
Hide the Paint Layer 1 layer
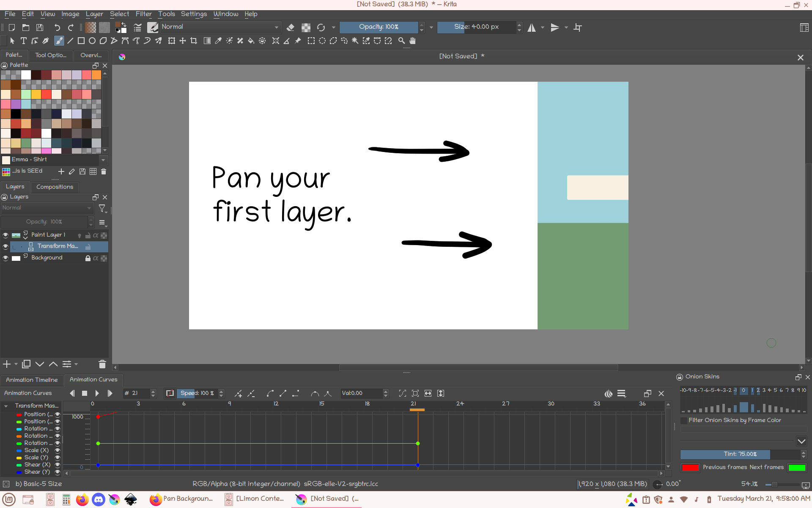click(5, 235)
